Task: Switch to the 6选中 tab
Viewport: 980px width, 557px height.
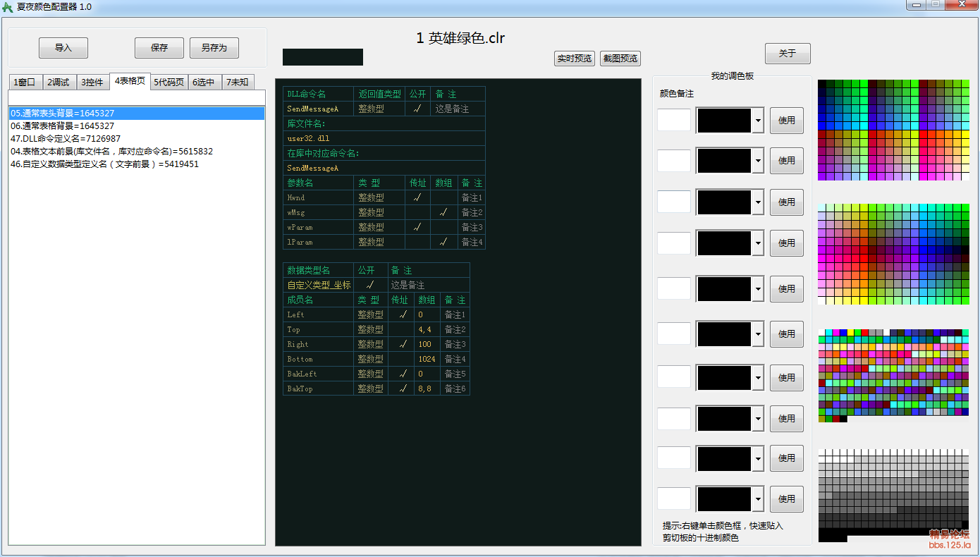Action: pyautogui.click(x=204, y=82)
